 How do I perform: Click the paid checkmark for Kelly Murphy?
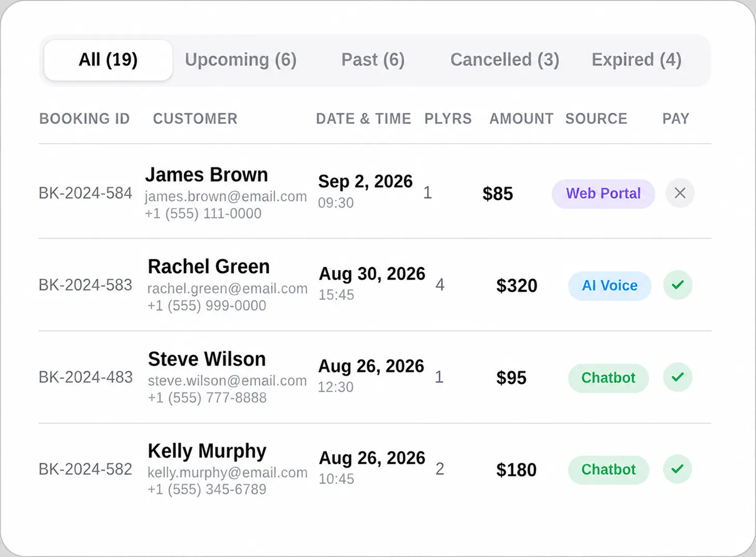(x=678, y=469)
